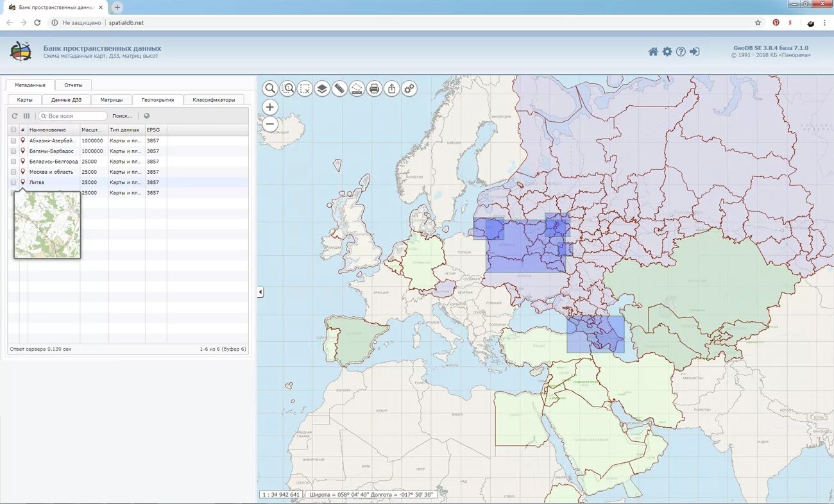Check the Абхазия-Азербайджан row checkbox
Image resolution: width=834 pixels, height=504 pixels.
13,140
